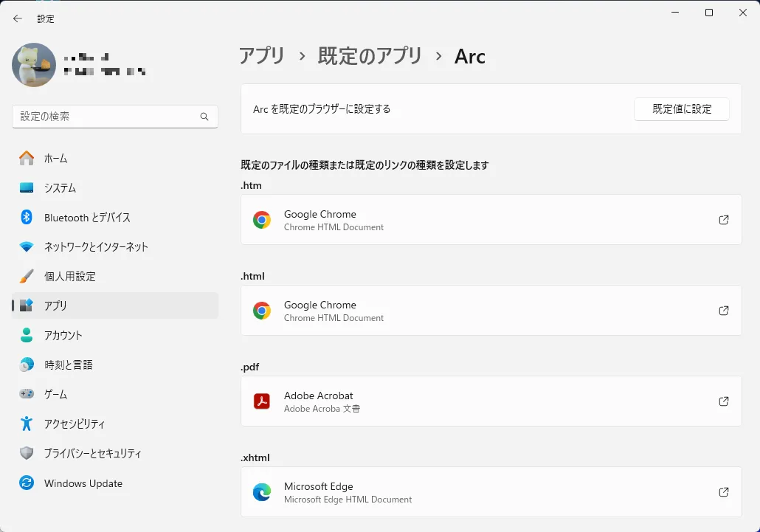The image size is (760, 532).
Task: Maximize the Settings window
Action: tap(708, 13)
